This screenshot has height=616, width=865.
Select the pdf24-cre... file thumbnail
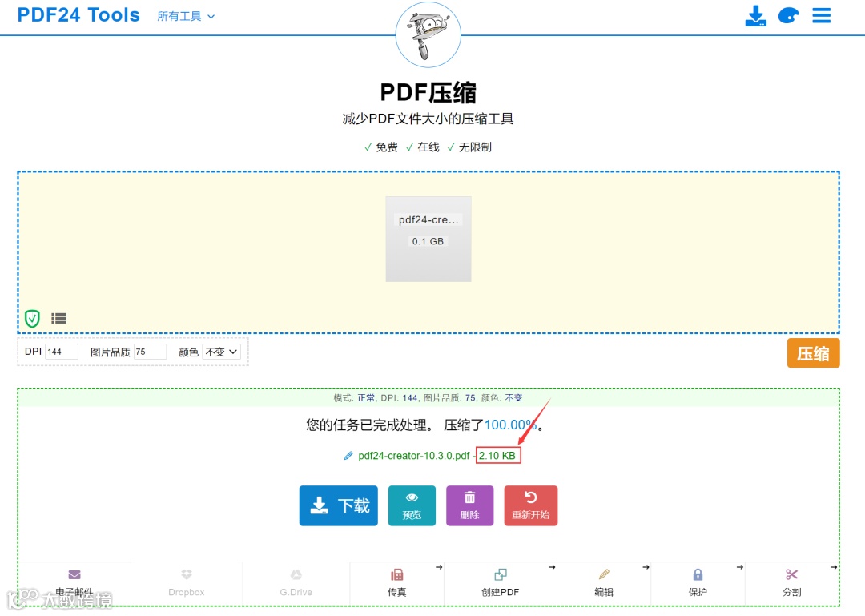tap(428, 239)
